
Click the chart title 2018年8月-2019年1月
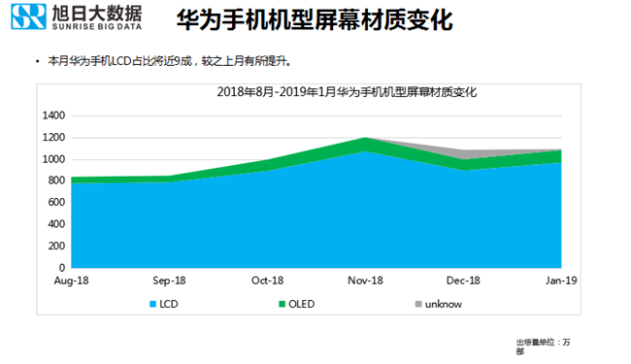(347, 92)
